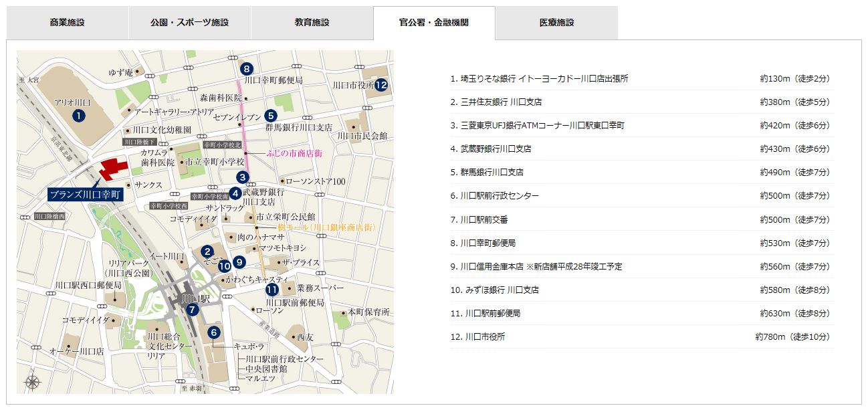Screen dimensions: 868x410
Task: Switch to the 商業施設 tab
Action: [67, 23]
